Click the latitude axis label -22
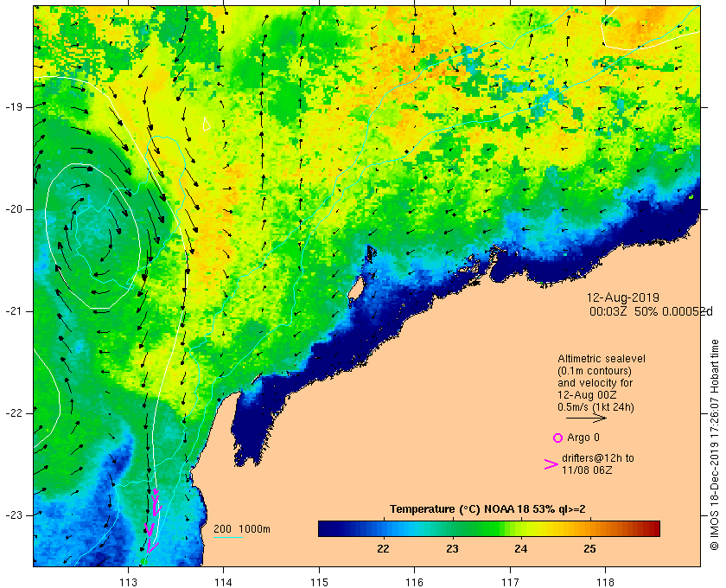This screenshot has width=726, height=588. click(14, 412)
